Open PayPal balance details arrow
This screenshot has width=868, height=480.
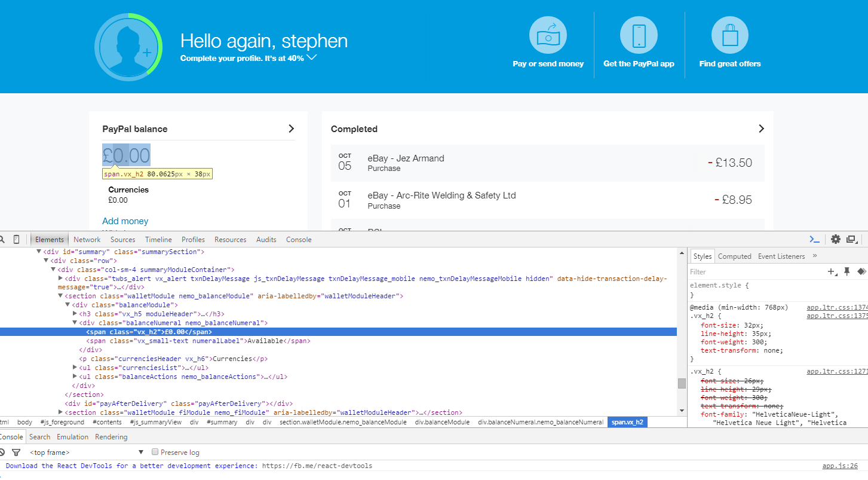click(x=292, y=129)
